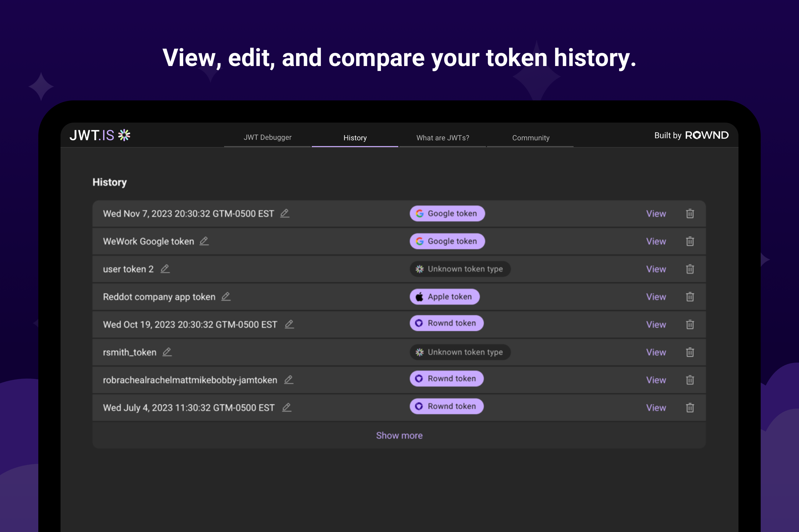
Task: Edit the Wed Nov 7, 2023 entry name
Action: coord(285,213)
